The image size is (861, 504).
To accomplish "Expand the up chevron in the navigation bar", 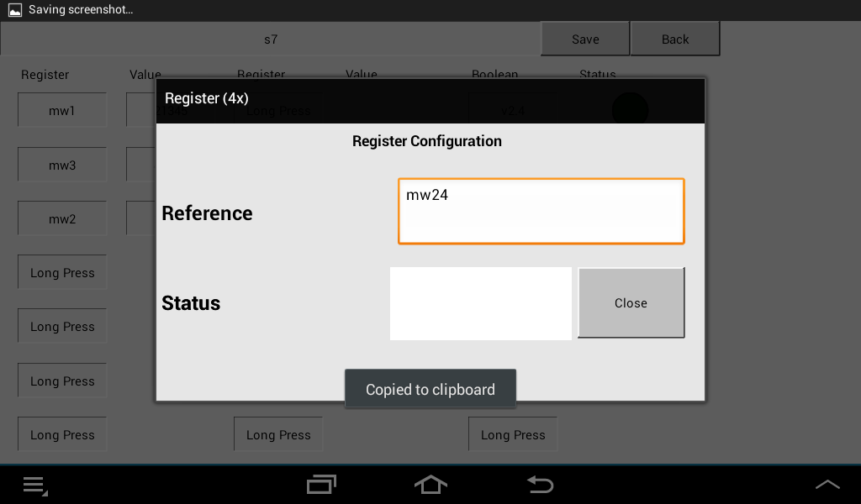I will point(827,484).
